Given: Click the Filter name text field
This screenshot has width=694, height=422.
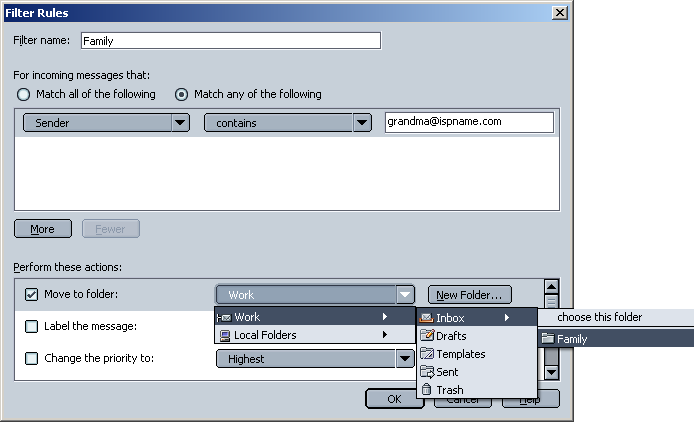Looking at the screenshot, I should 230,41.
